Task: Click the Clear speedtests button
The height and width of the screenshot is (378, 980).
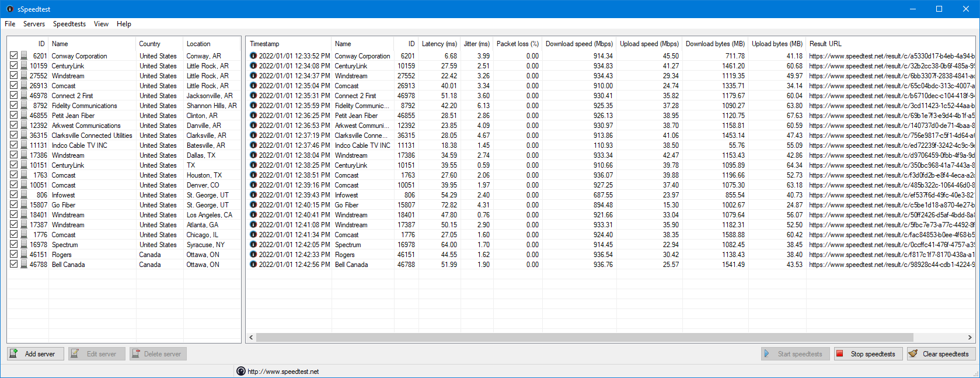Action: pyautogui.click(x=941, y=354)
